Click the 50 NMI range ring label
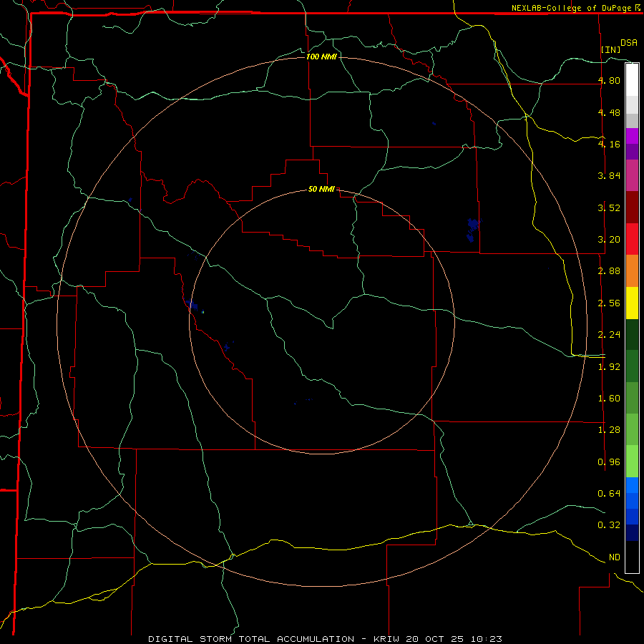The width and height of the screenshot is (644, 644). pos(321,189)
